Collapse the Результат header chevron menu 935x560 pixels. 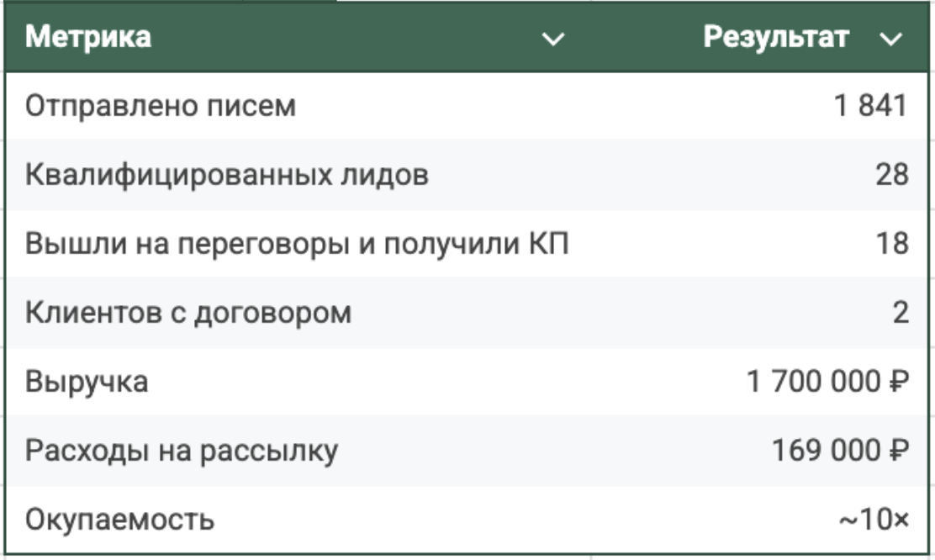click(891, 39)
